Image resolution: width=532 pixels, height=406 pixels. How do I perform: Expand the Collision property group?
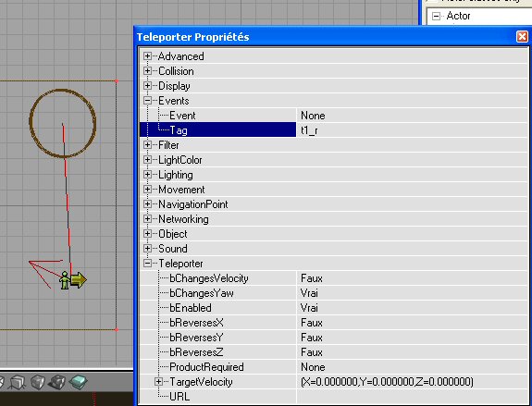pos(147,71)
